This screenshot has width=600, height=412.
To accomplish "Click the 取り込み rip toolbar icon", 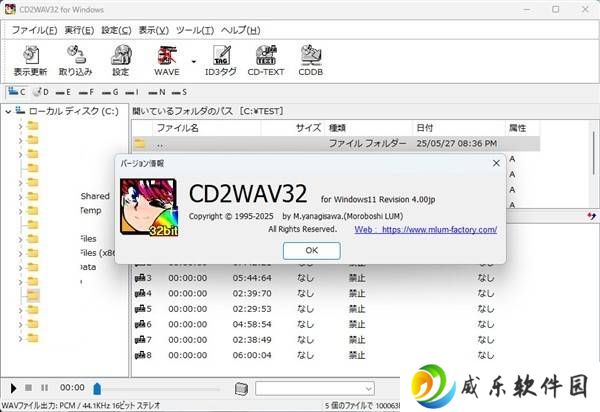I will (75, 60).
